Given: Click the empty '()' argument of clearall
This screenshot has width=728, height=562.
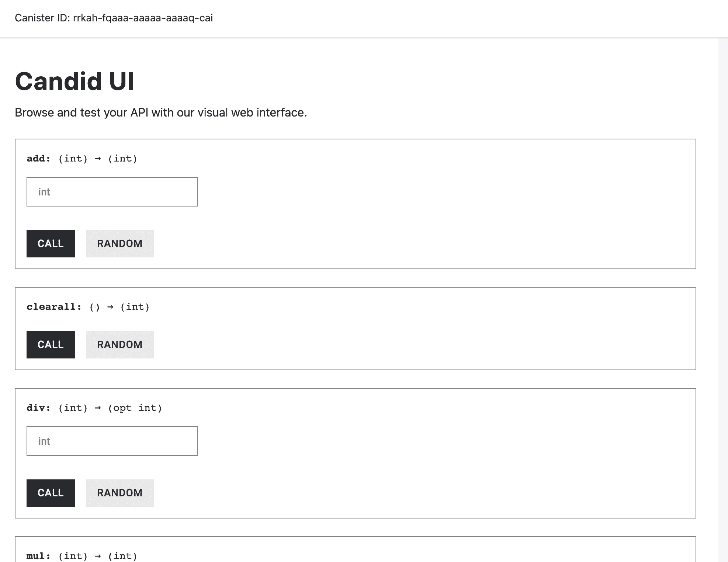Looking at the screenshot, I should [95, 307].
